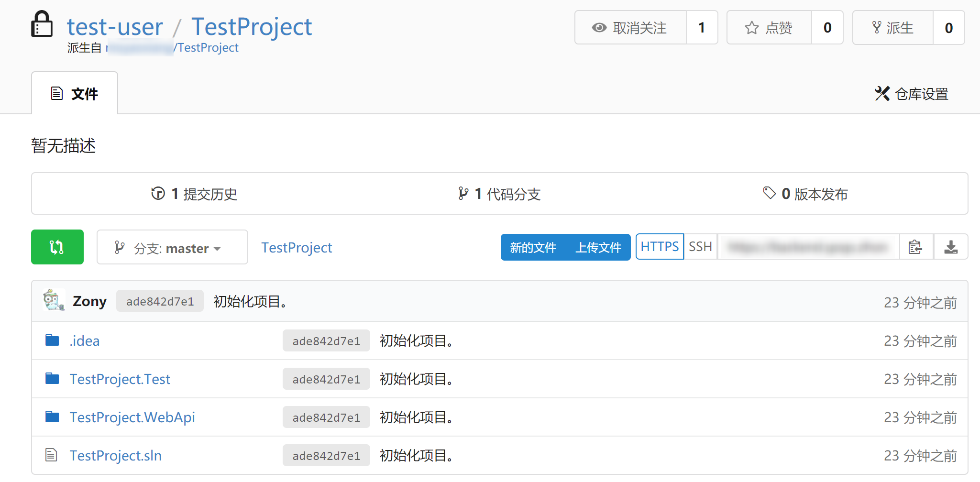Viewport: 980px width, 482px height.
Task: Click the green compare/pull request icon button
Action: tap(57, 247)
